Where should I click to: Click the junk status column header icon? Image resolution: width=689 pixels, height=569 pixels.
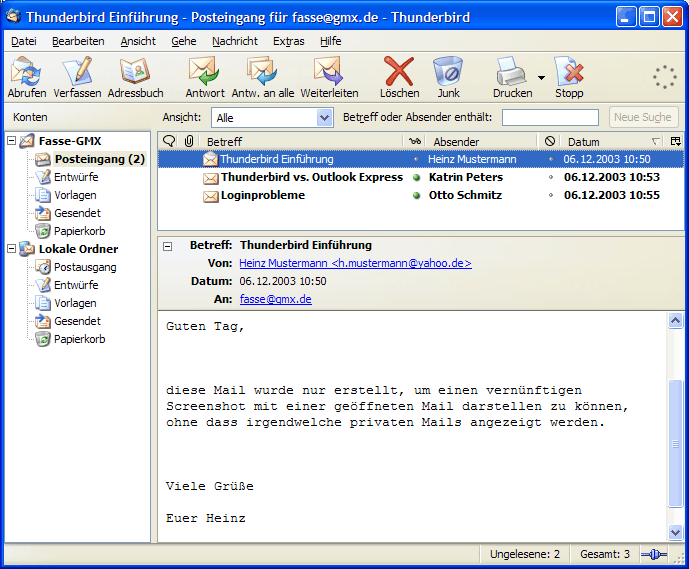pyautogui.click(x=549, y=141)
